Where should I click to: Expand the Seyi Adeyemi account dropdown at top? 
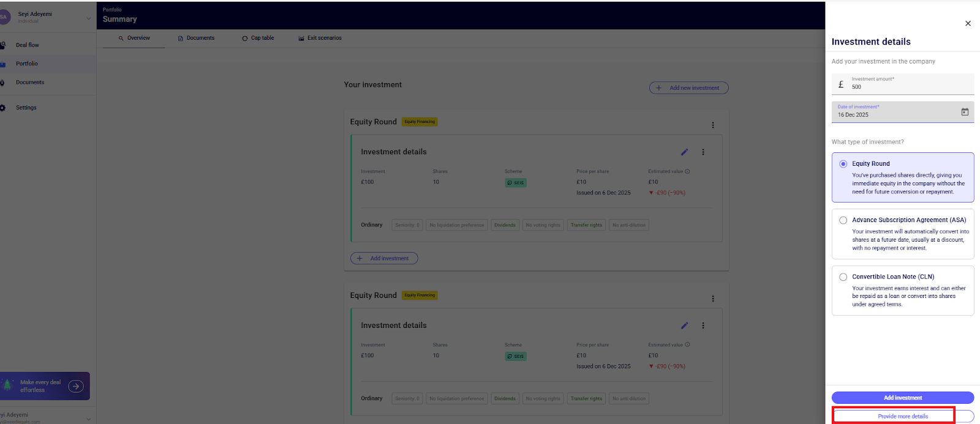88,18
